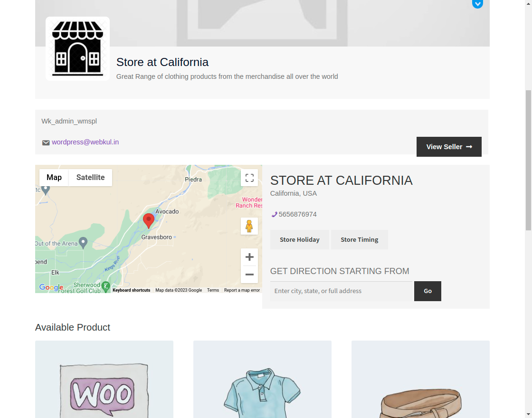Viewport: 532px width, 418px height.
Task: Expand the page using the blue chevron
Action: pos(477,4)
